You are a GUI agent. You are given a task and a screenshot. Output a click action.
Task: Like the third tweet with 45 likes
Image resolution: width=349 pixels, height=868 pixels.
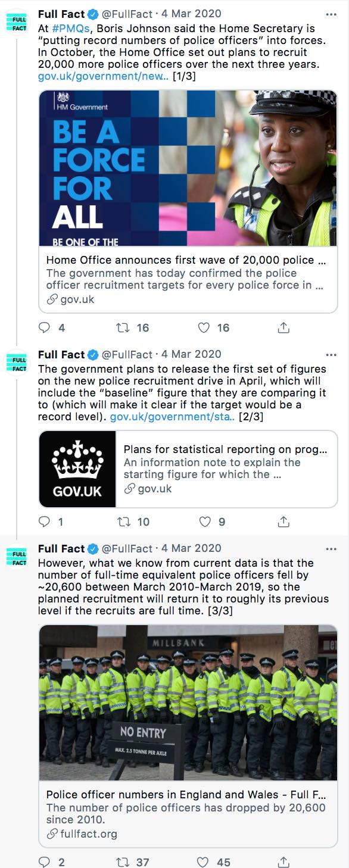(x=204, y=861)
